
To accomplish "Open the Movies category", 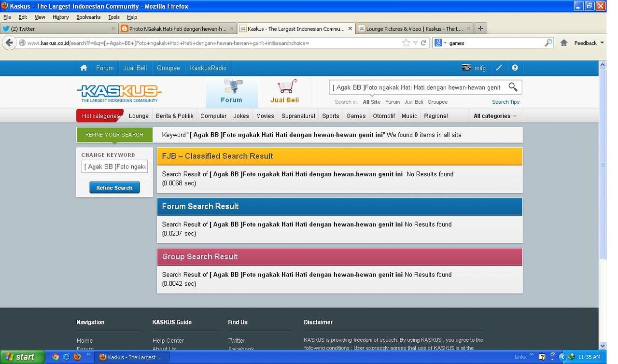I will click(x=265, y=116).
